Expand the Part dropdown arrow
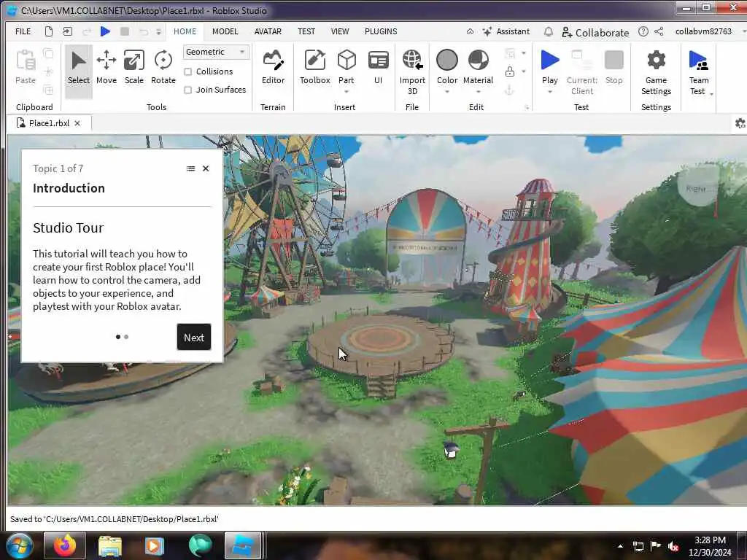Image resolution: width=747 pixels, height=560 pixels. click(347, 92)
